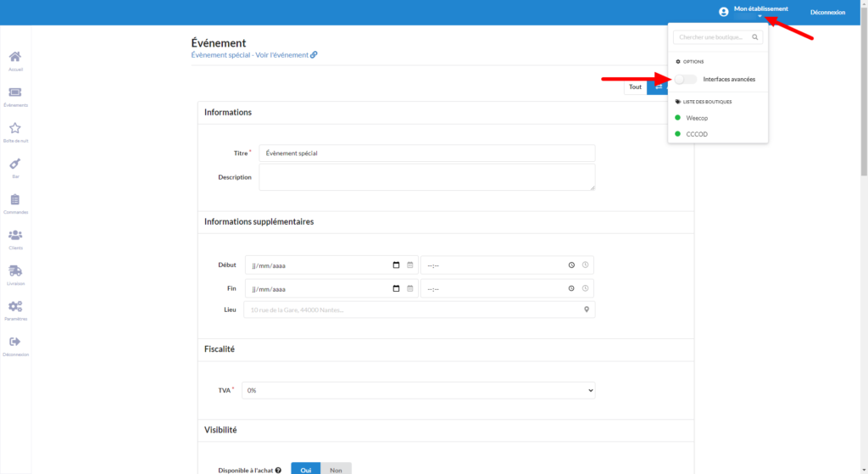Click the Tout filter button
This screenshot has width=868, height=474.
[x=635, y=87]
